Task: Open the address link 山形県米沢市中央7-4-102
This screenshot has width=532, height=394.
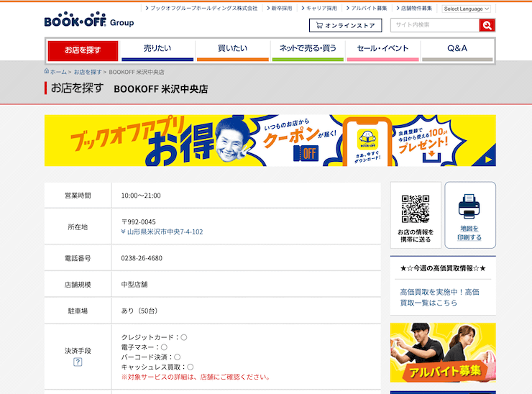Action: [x=165, y=232]
